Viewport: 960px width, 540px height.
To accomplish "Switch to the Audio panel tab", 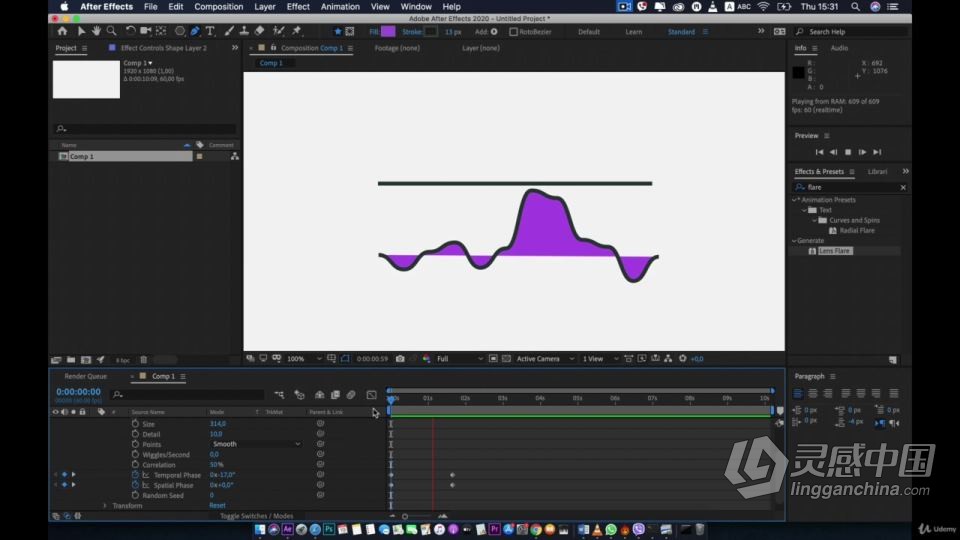I will [839, 48].
